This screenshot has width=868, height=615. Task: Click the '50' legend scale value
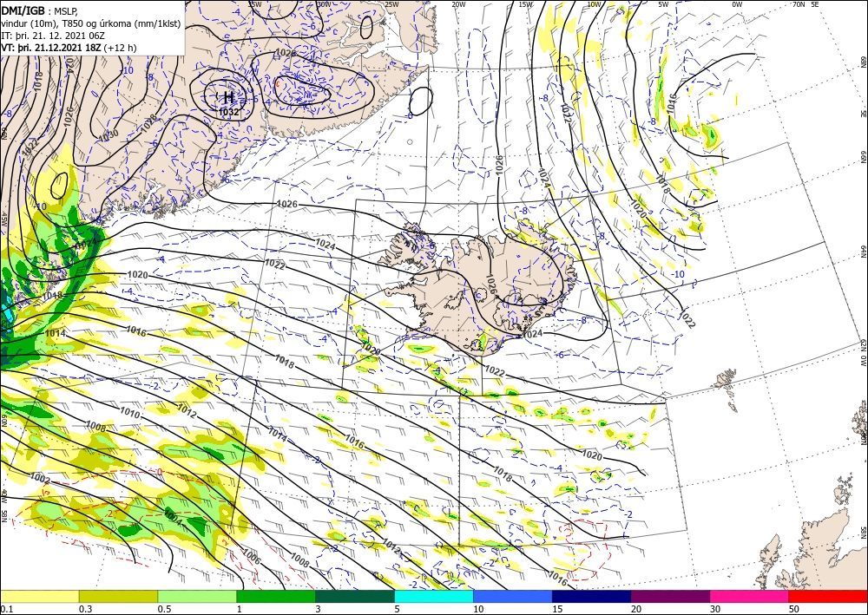[x=794, y=609]
